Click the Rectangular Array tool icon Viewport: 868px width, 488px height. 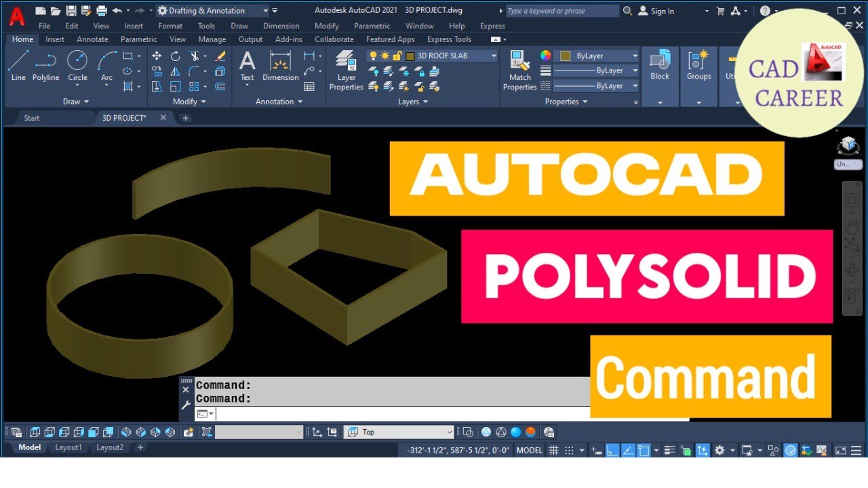[195, 86]
